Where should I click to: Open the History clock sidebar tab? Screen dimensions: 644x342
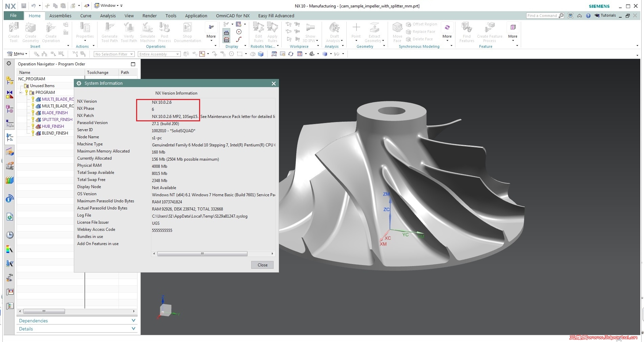pyautogui.click(x=9, y=235)
